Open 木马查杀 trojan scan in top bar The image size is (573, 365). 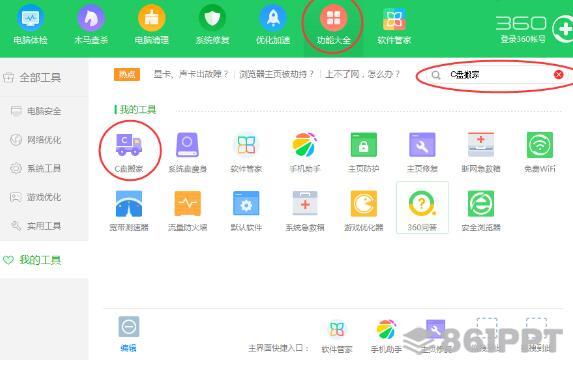pos(91,26)
